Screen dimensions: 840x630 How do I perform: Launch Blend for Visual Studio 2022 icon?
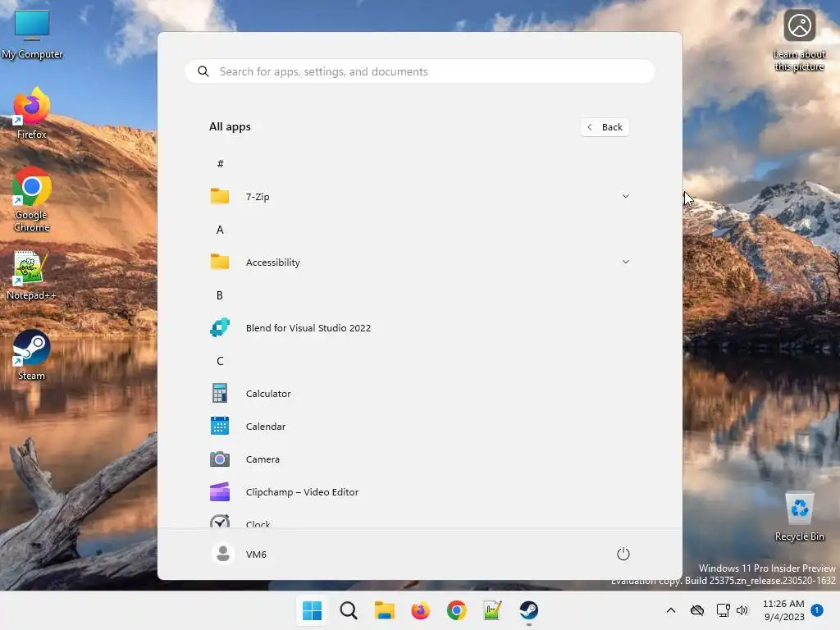220,327
